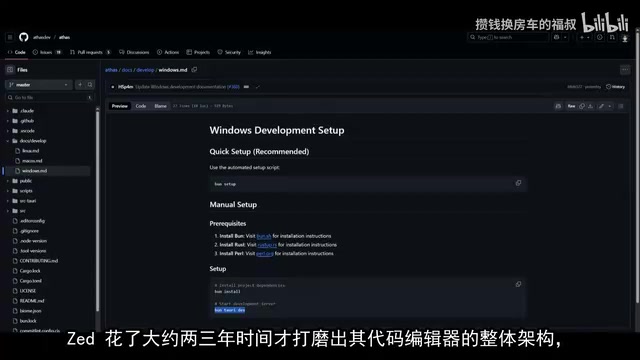Open the user avatar menu
The height and width of the screenshot is (360, 640).
(625, 38)
